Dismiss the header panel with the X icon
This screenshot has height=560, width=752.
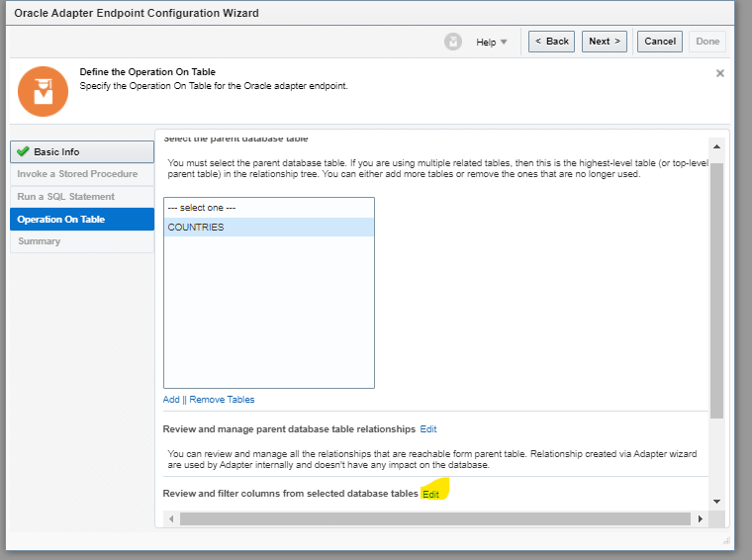(x=719, y=73)
